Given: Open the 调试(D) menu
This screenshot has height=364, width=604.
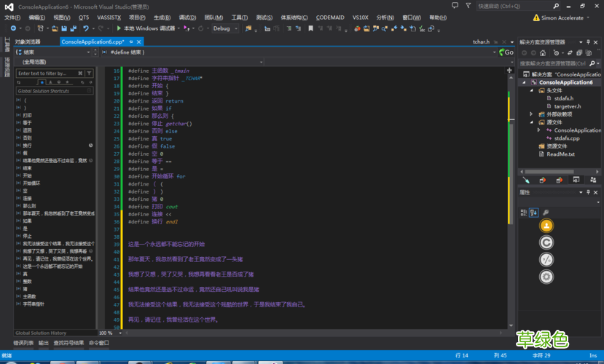Looking at the screenshot, I should click(187, 17).
